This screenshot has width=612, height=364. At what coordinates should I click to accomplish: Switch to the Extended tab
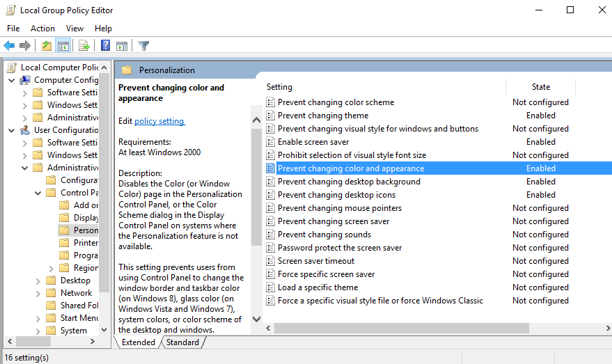138,342
